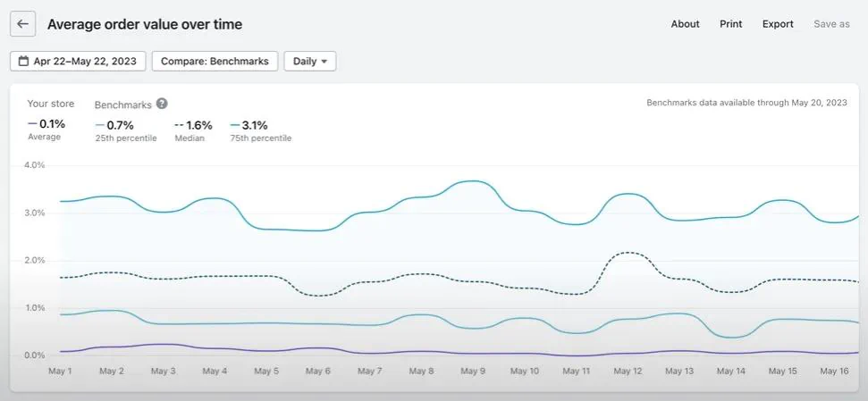This screenshot has width=868, height=401.
Task: Click the May 13 axis label
Action: [679, 372]
